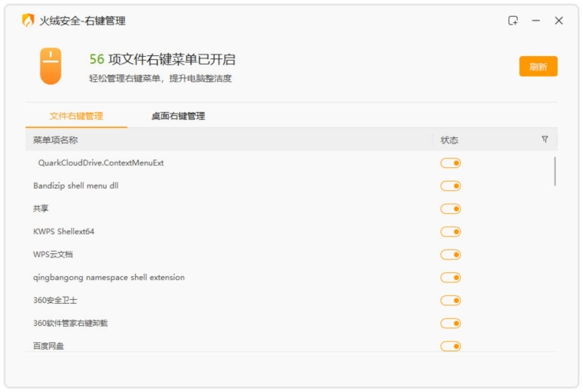Select the Bandizip shell menu dll entry
The width and height of the screenshot is (583, 392).
[76, 186]
